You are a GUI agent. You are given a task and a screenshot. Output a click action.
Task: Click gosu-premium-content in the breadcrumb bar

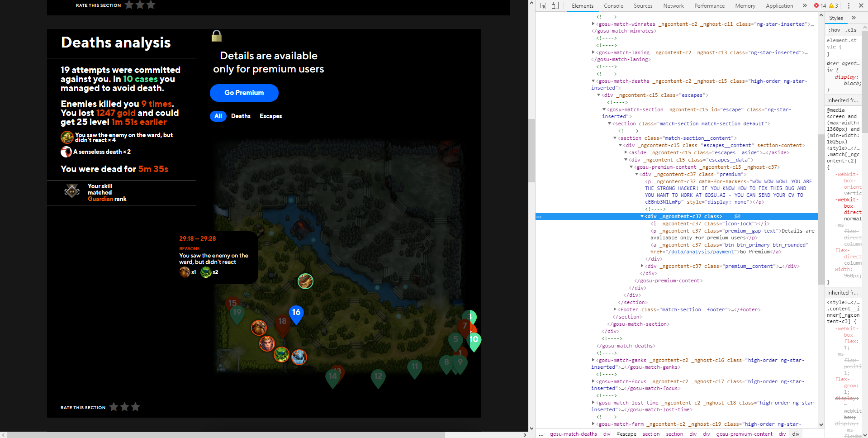pos(744,434)
